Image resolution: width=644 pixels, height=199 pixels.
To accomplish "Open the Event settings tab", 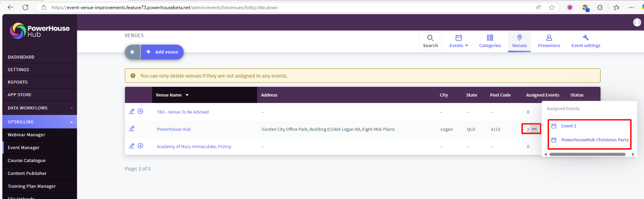I will pos(586,41).
